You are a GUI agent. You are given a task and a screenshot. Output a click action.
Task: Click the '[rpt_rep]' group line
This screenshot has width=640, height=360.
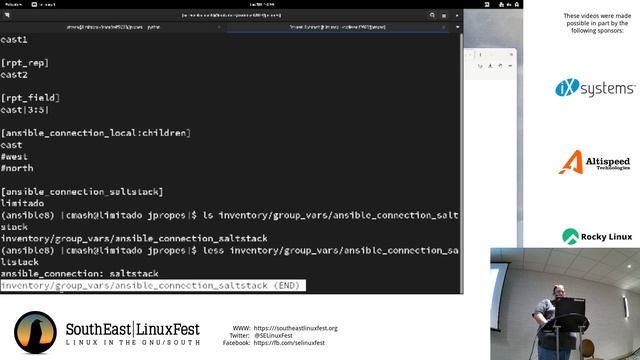(25, 63)
